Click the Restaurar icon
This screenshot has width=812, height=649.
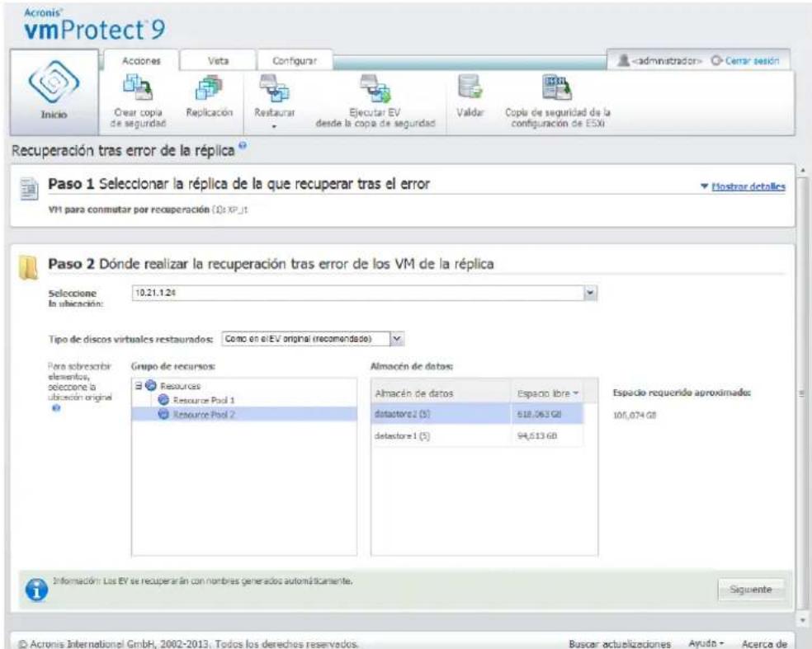(x=275, y=87)
